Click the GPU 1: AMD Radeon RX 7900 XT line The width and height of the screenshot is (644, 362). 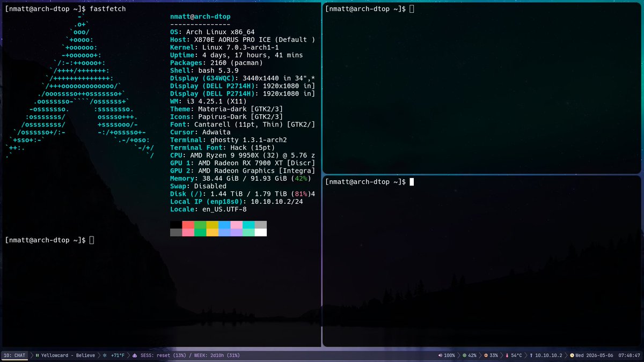tap(243, 162)
